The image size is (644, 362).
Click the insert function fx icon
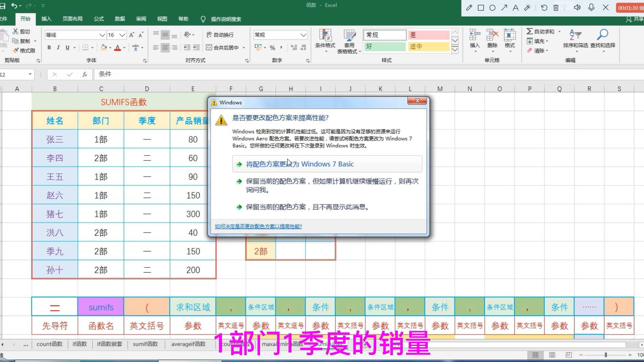point(85,74)
